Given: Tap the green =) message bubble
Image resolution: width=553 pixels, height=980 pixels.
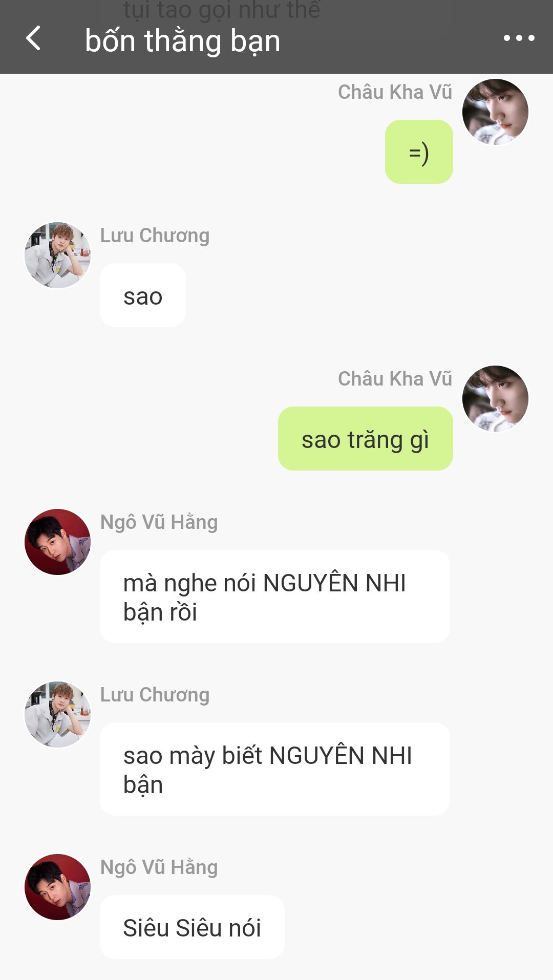Looking at the screenshot, I should (x=419, y=152).
